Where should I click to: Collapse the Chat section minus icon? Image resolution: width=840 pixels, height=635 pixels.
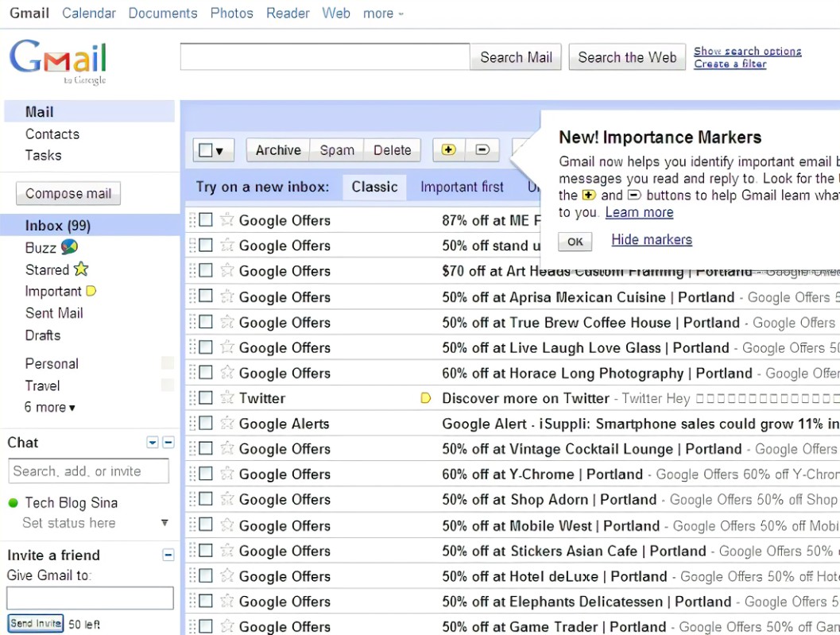(x=168, y=443)
